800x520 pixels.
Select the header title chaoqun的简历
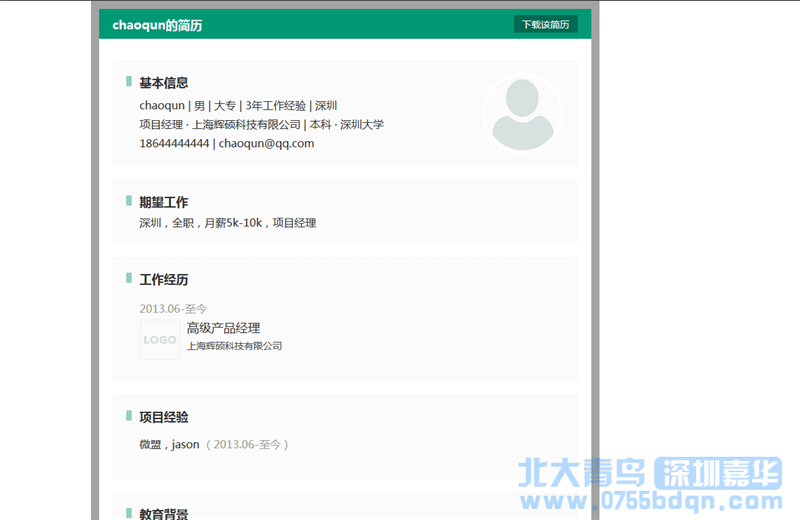tap(157, 25)
